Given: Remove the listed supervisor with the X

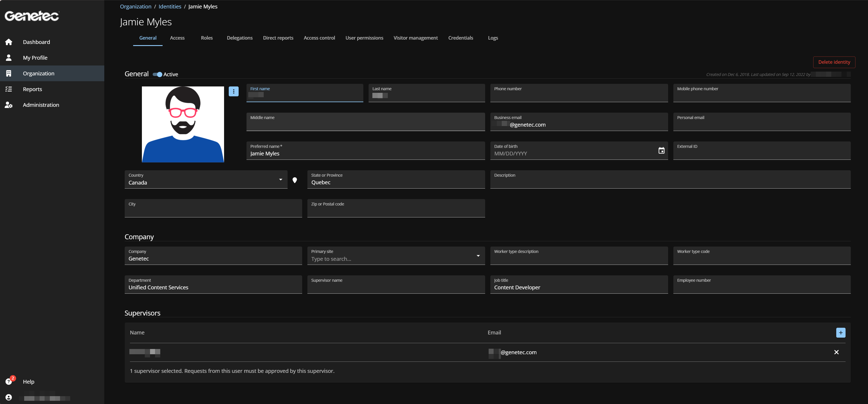Looking at the screenshot, I should pyautogui.click(x=836, y=352).
